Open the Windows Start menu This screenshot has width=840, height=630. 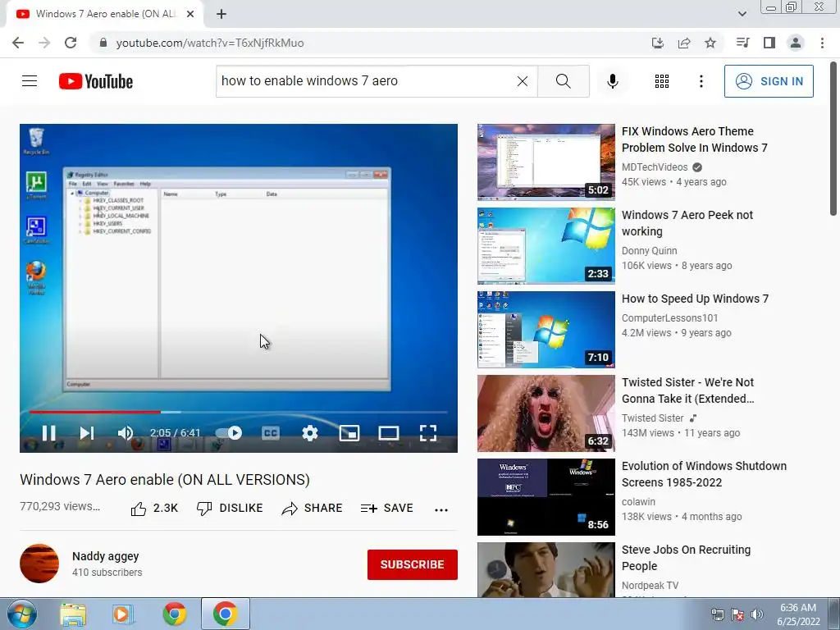pos(22,614)
